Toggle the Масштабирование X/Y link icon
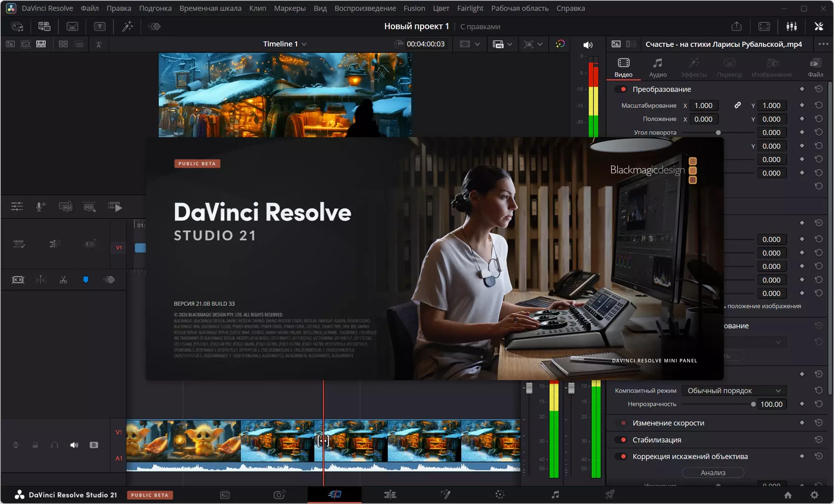834x504 pixels. coord(737,105)
